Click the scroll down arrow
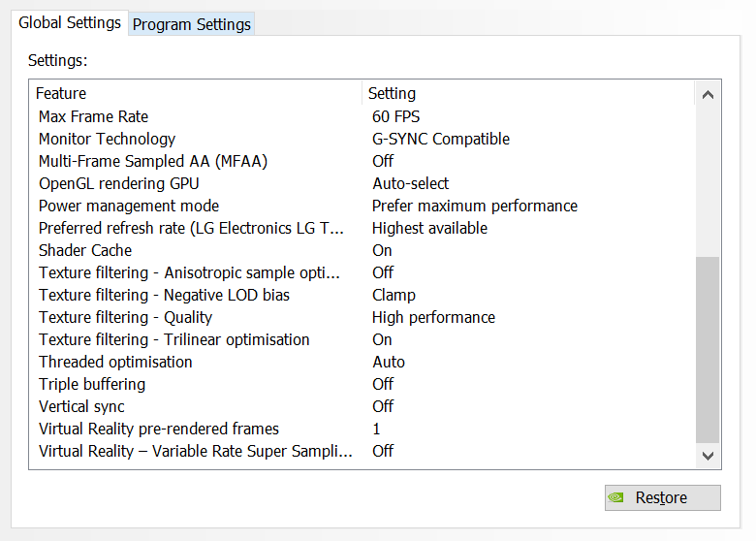The image size is (756, 541). (708, 455)
